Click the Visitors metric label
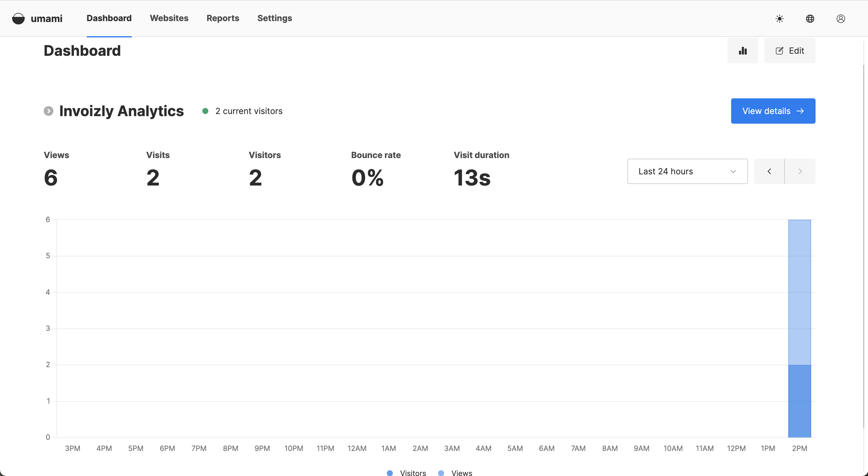 click(x=265, y=155)
